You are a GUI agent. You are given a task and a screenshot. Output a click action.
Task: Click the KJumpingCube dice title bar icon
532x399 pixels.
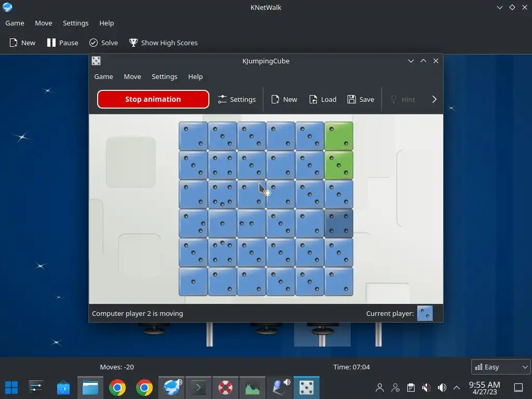(x=96, y=61)
